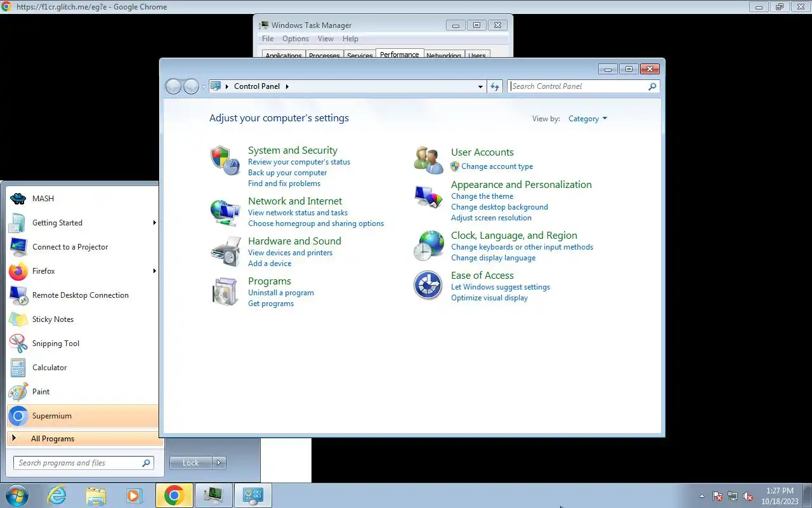812x508 pixels.
Task: Open Getting Started in Start menu
Action: coord(82,223)
